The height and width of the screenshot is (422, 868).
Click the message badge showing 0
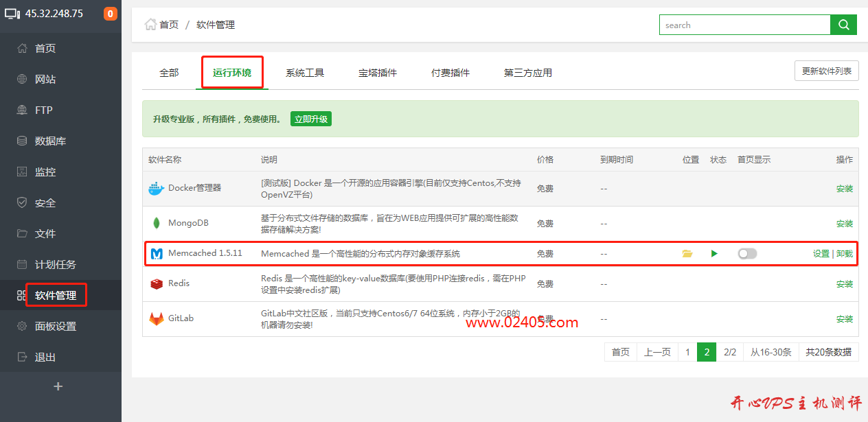(111, 12)
